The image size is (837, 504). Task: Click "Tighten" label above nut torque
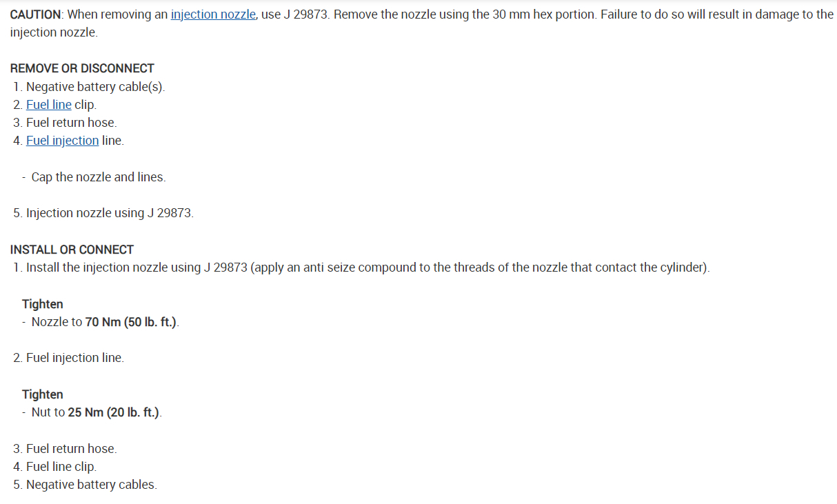[42, 394]
